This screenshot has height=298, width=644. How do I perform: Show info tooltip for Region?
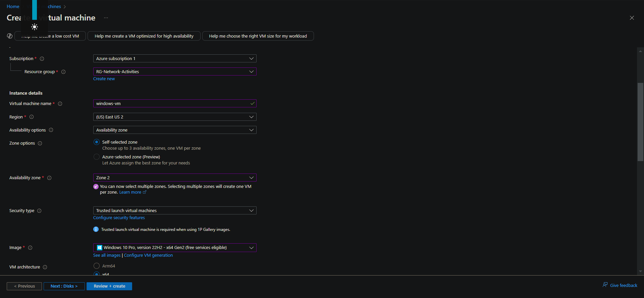pyautogui.click(x=32, y=117)
